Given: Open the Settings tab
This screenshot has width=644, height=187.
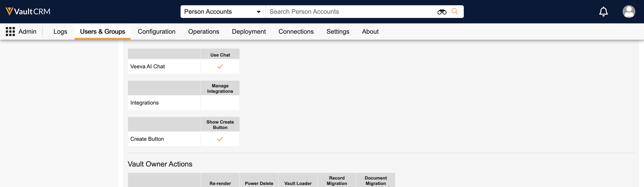Looking at the screenshot, I should (x=338, y=32).
